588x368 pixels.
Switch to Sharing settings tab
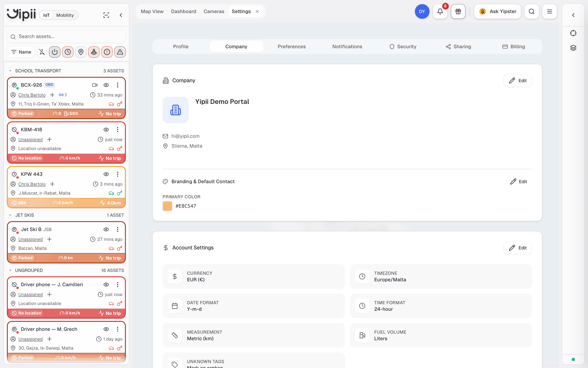pos(458,46)
